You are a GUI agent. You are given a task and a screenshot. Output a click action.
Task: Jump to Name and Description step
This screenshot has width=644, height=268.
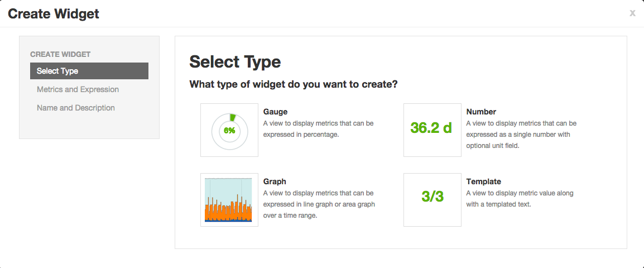pyautogui.click(x=76, y=108)
